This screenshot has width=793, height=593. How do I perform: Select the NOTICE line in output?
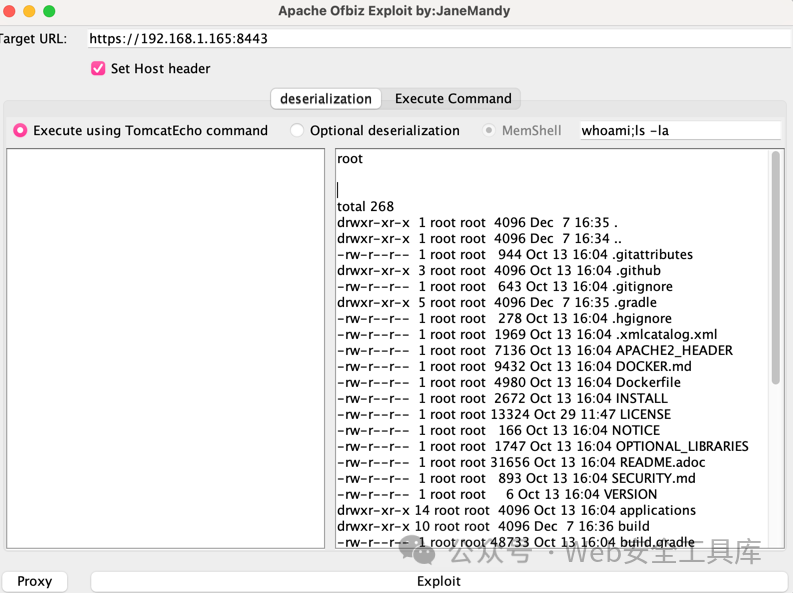(499, 430)
